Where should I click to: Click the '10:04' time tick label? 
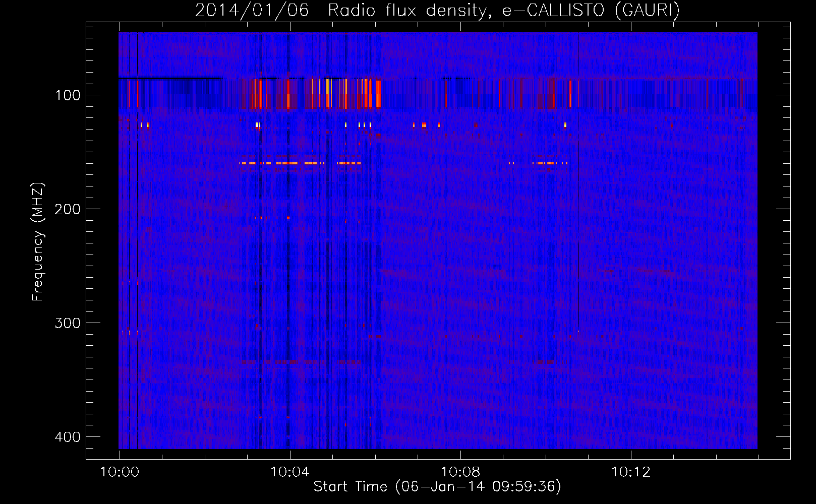(x=289, y=472)
